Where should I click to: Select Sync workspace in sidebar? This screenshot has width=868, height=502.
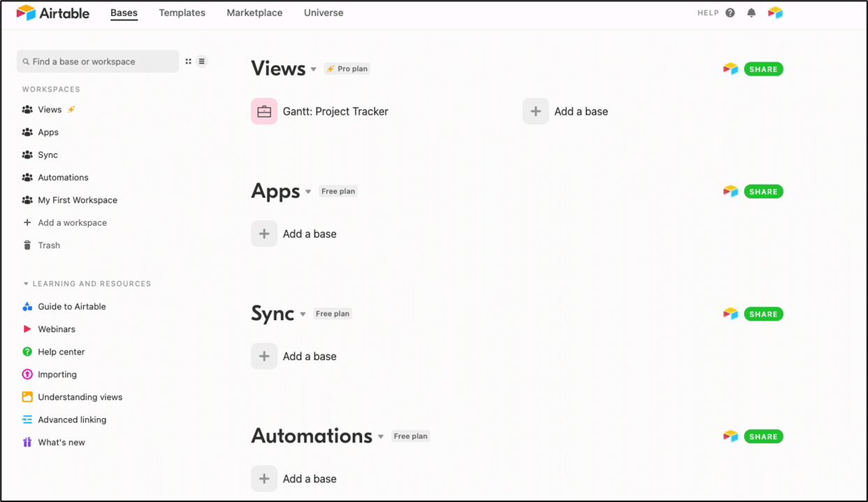(x=48, y=155)
